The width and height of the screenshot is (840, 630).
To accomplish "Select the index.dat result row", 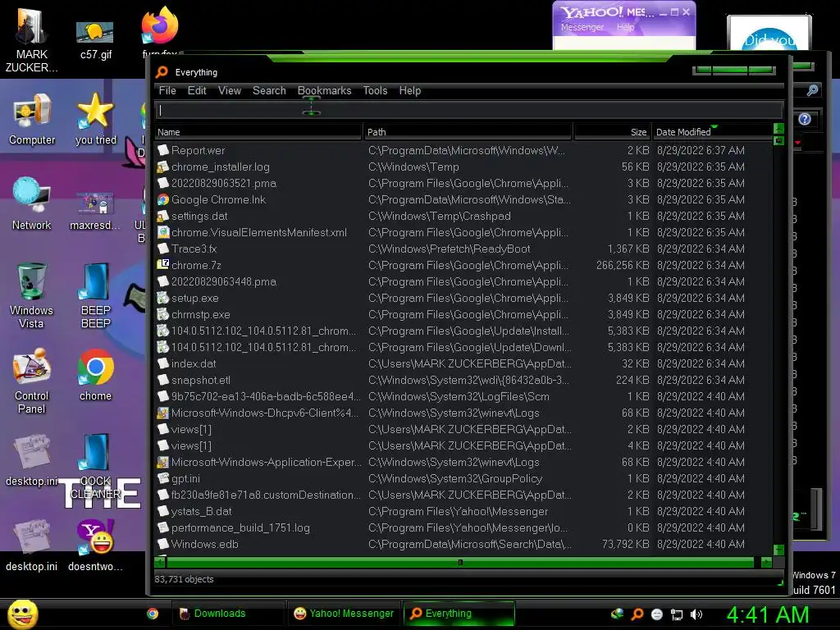I will coord(463,363).
